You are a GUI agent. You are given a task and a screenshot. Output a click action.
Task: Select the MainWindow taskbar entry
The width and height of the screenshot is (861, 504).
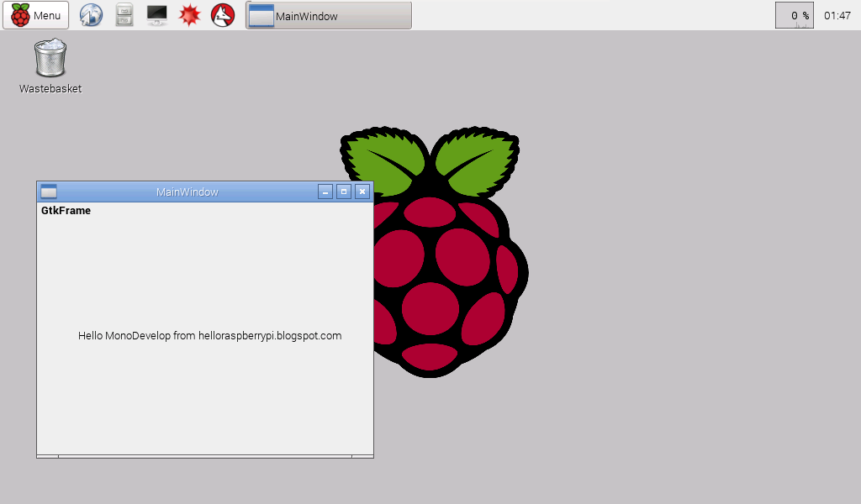pos(328,14)
